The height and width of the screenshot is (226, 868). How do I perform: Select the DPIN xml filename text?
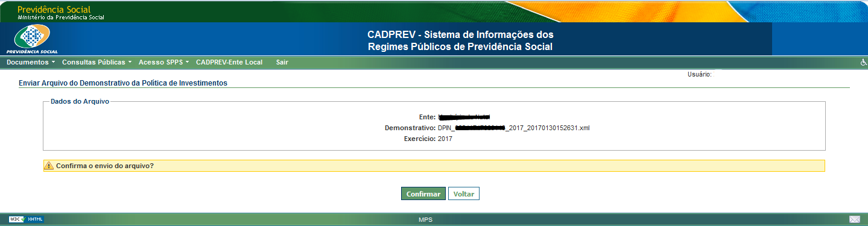[513, 128]
